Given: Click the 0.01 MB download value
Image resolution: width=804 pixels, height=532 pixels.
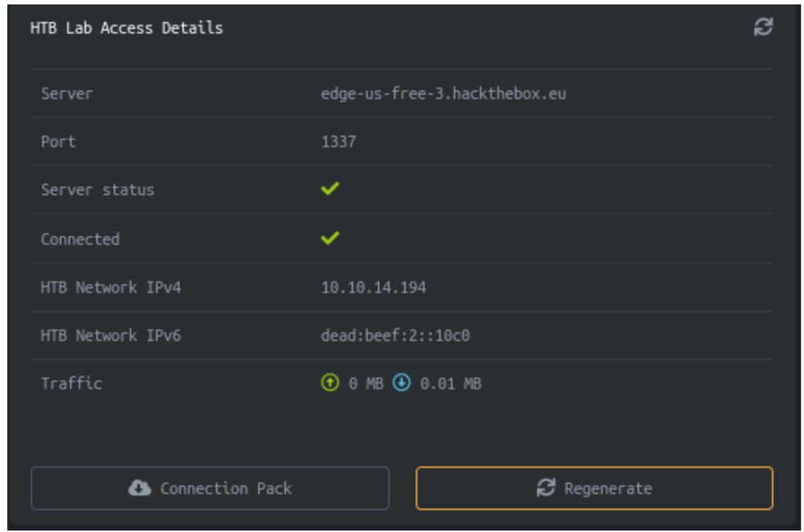Looking at the screenshot, I should [x=451, y=384].
